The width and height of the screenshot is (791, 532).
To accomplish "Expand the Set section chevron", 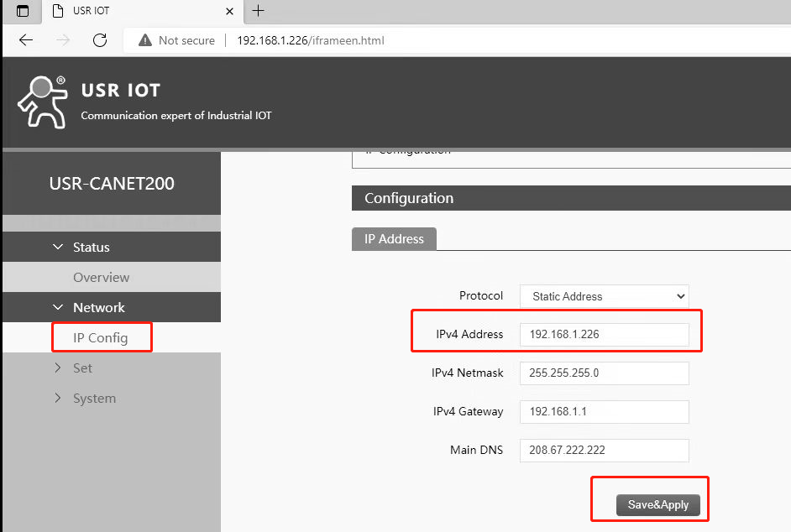I will coord(57,368).
